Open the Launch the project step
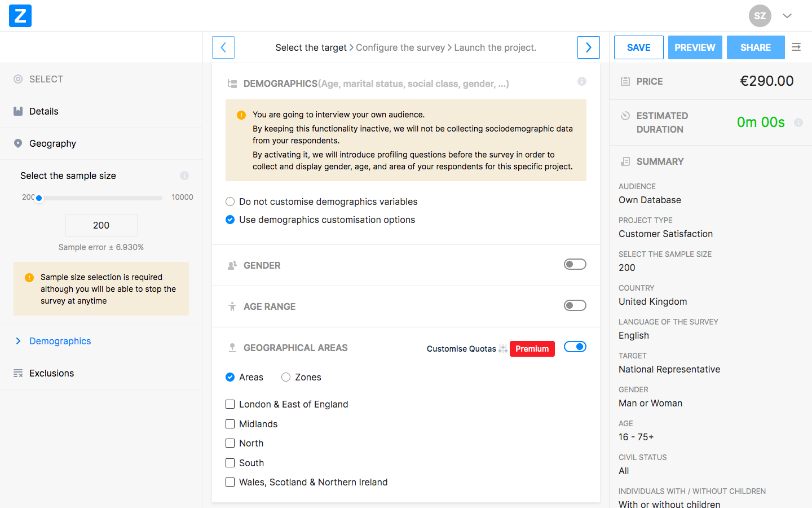812x508 pixels. coord(495,47)
